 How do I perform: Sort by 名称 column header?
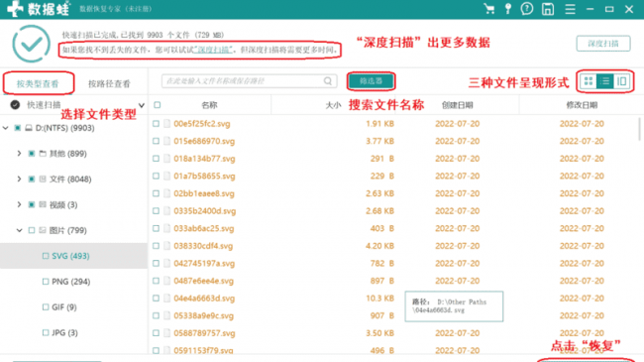(x=209, y=105)
